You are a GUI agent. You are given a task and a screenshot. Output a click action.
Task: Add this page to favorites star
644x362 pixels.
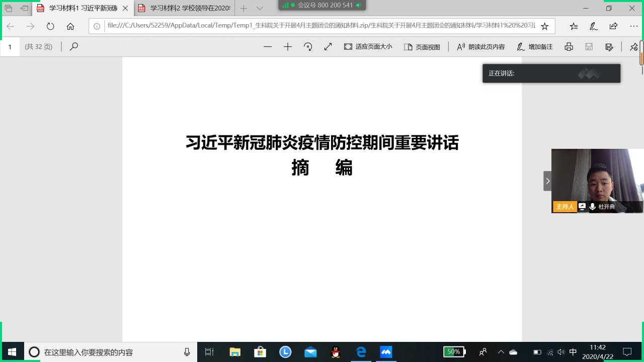coord(544,26)
